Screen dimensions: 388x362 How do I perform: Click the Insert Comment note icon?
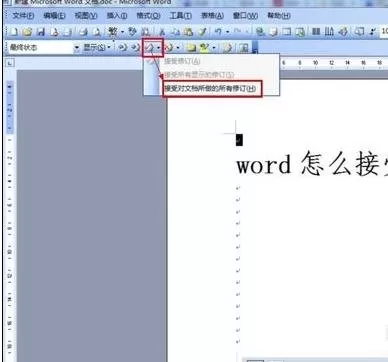click(x=191, y=48)
